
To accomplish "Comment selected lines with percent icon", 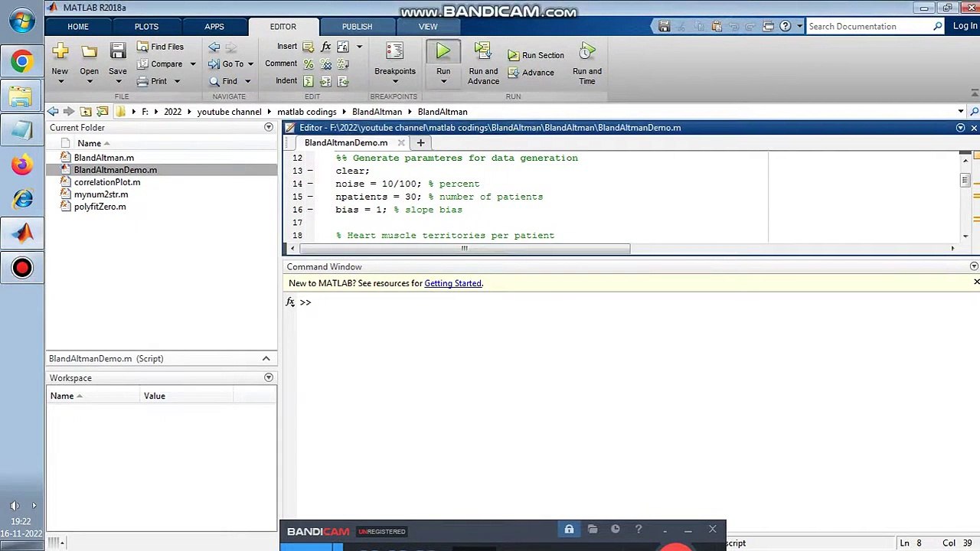I will pyautogui.click(x=308, y=64).
